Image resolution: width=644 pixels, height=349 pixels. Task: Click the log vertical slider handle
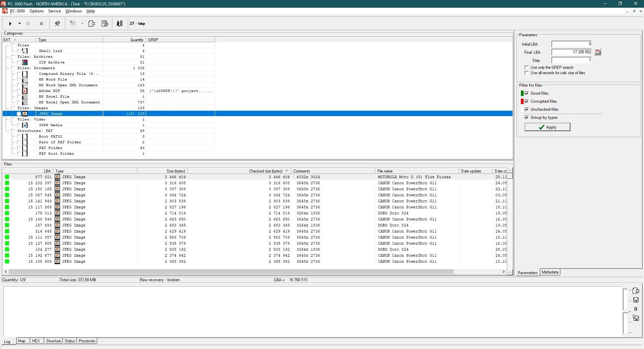pyautogui.click(x=625, y=312)
